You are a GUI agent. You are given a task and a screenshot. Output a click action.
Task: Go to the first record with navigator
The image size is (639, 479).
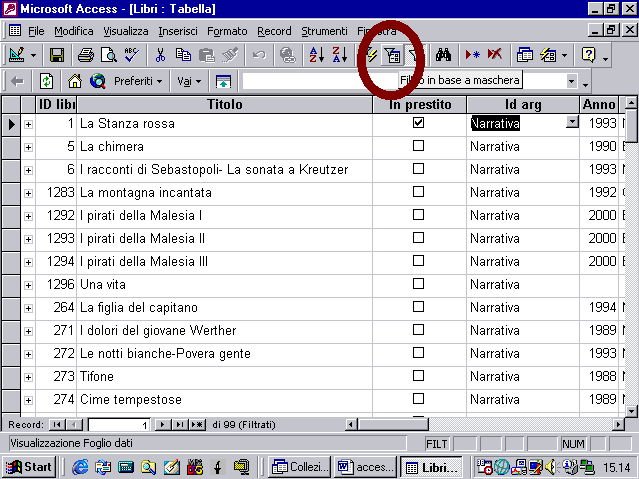(x=57, y=425)
